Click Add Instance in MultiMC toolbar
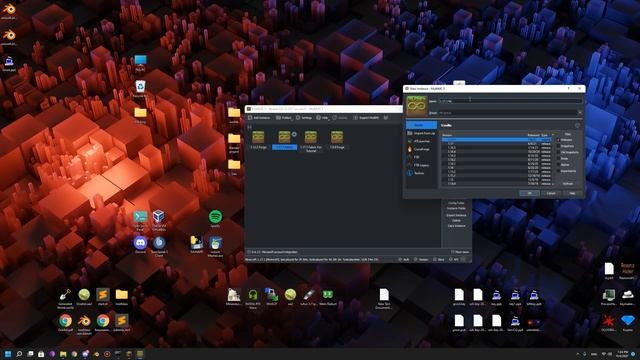 [259, 118]
